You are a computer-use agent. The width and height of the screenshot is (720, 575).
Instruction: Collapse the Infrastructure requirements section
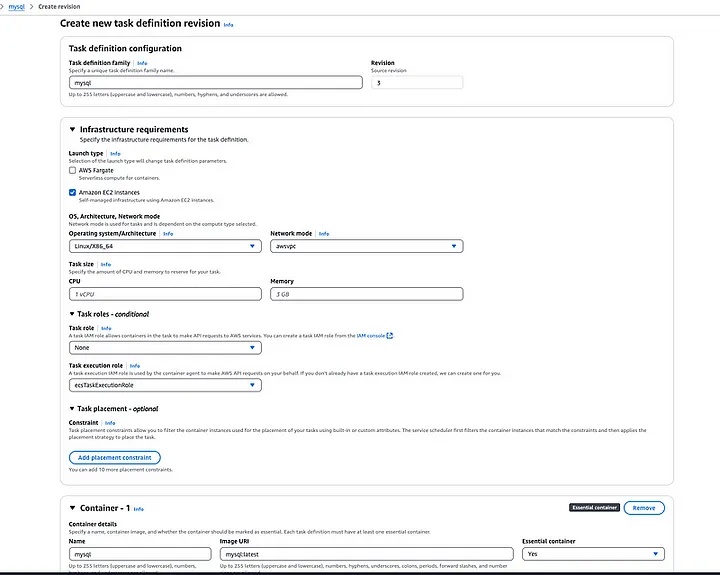[x=72, y=130]
